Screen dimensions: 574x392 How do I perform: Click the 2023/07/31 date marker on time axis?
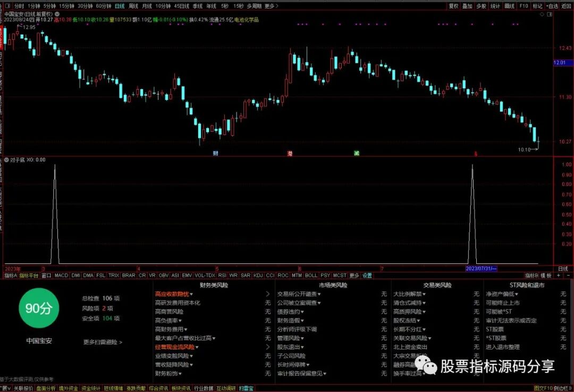(481, 269)
